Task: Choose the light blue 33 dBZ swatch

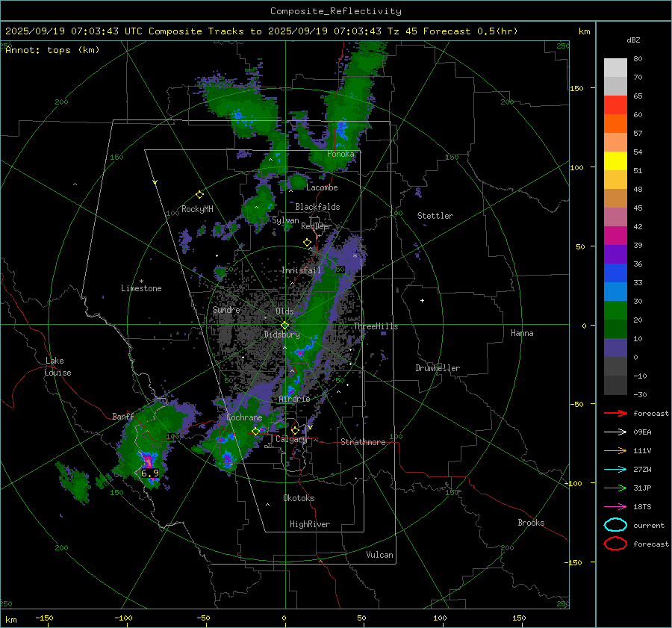Action: pyautogui.click(x=615, y=290)
